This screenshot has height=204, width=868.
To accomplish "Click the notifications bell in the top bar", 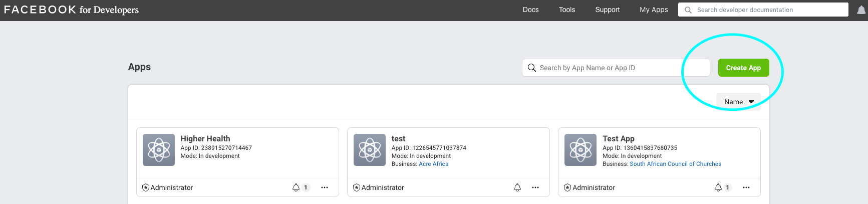I will (861, 10).
